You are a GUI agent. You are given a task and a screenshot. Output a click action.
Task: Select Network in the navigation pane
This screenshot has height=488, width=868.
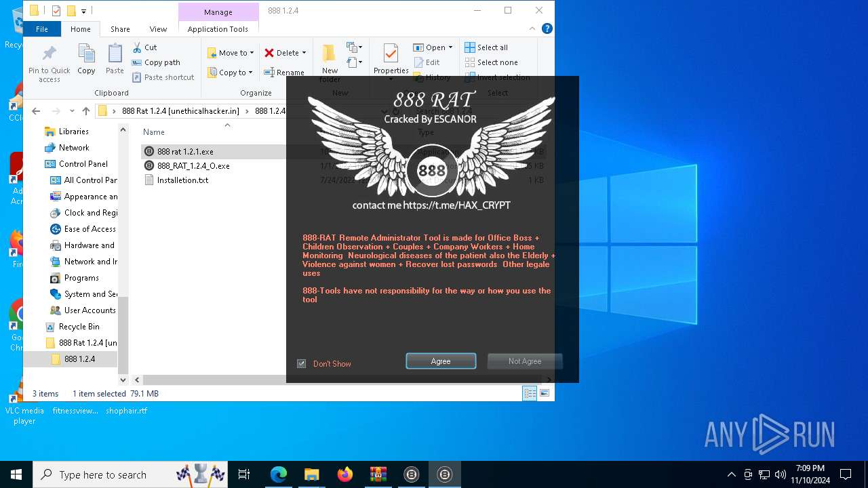(73, 148)
